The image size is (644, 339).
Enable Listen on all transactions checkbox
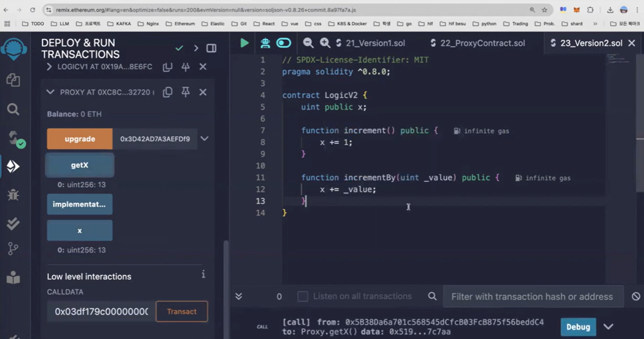click(x=303, y=296)
